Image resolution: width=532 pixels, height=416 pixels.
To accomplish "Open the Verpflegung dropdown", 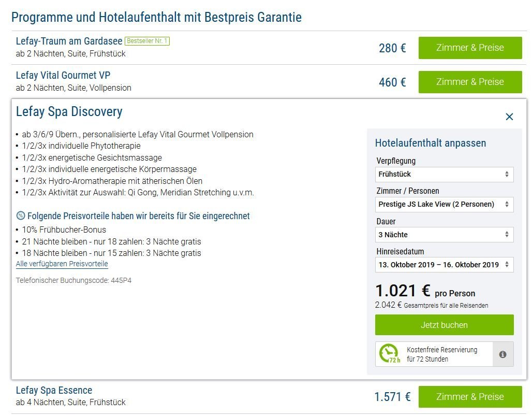I will tap(444, 175).
